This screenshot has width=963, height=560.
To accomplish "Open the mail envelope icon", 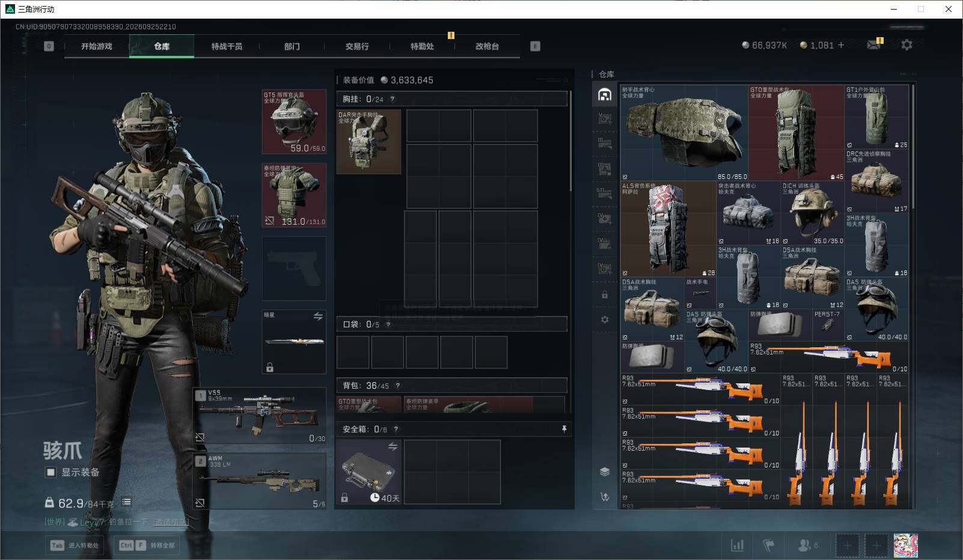I will pos(873,45).
